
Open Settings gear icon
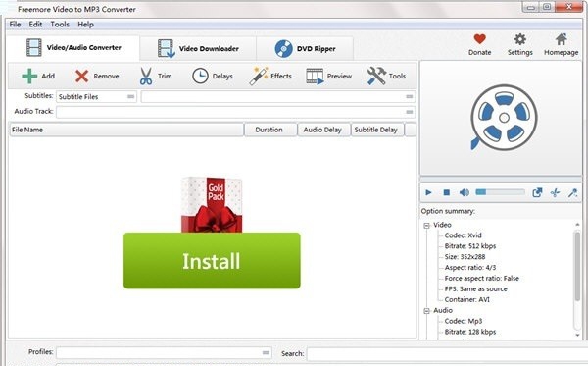[x=520, y=39]
